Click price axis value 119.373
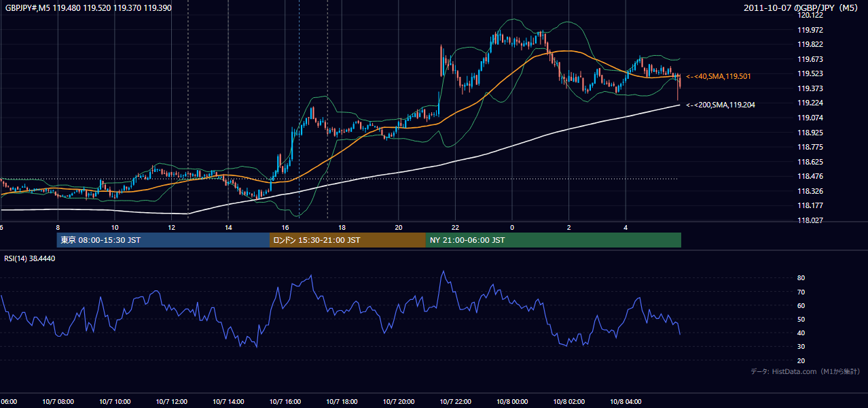 tap(810, 88)
